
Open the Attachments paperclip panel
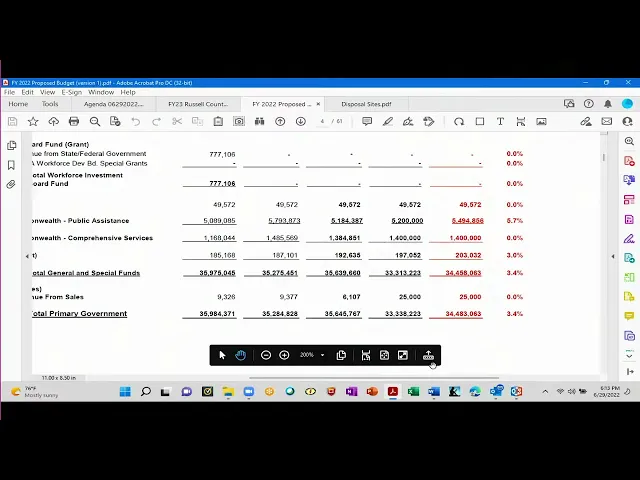click(11, 184)
